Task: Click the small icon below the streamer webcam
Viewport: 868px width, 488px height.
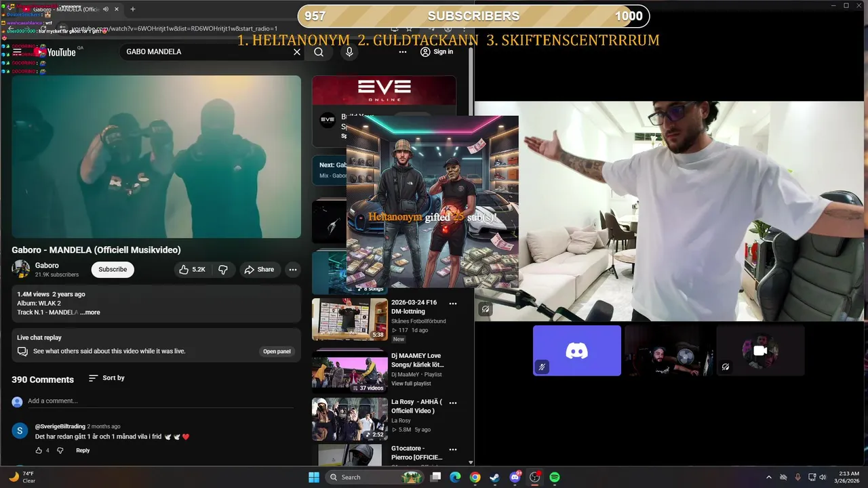Action: (486, 309)
